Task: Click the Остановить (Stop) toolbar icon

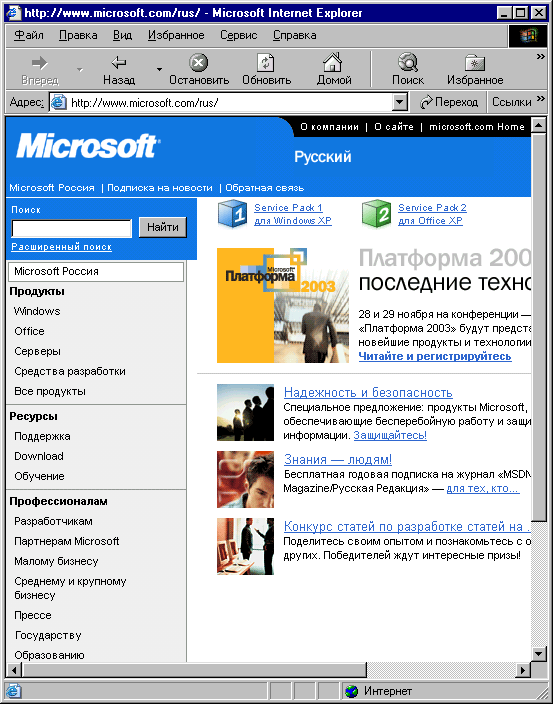Action: point(198,62)
